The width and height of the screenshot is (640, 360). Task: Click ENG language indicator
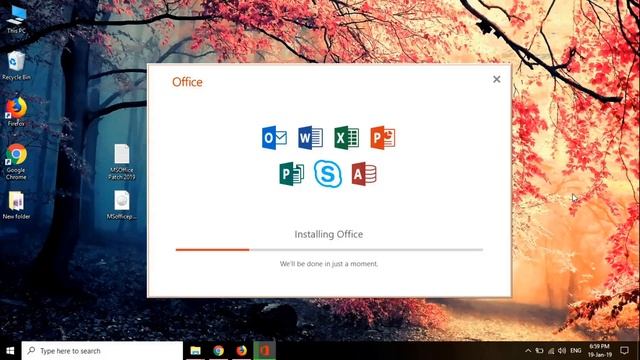[x=576, y=351]
